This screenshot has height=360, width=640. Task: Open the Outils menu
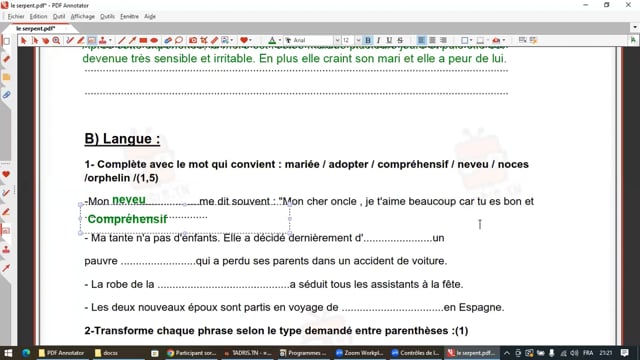pyautogui.click(x=107, y=16)
